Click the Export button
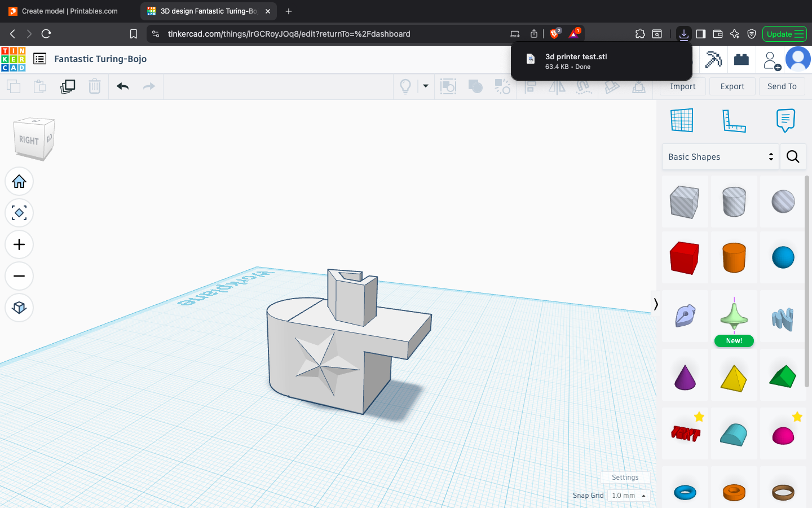This screenshot has height=508, width=812. click(x=732, y=86)
